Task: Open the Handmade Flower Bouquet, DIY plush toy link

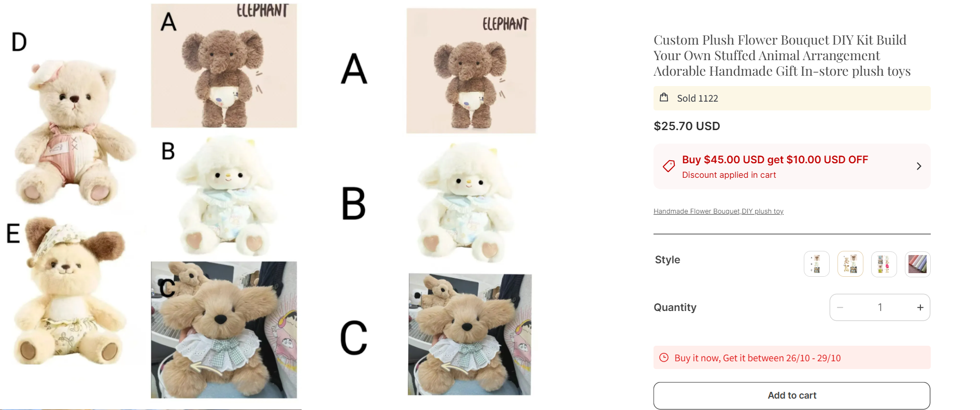Action: (x=718, y=211)
